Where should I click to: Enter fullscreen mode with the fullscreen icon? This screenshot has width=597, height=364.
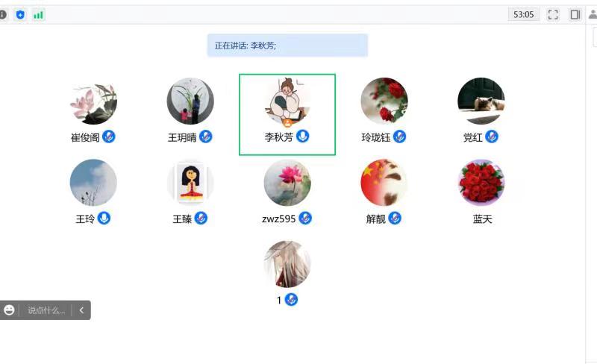553,15
